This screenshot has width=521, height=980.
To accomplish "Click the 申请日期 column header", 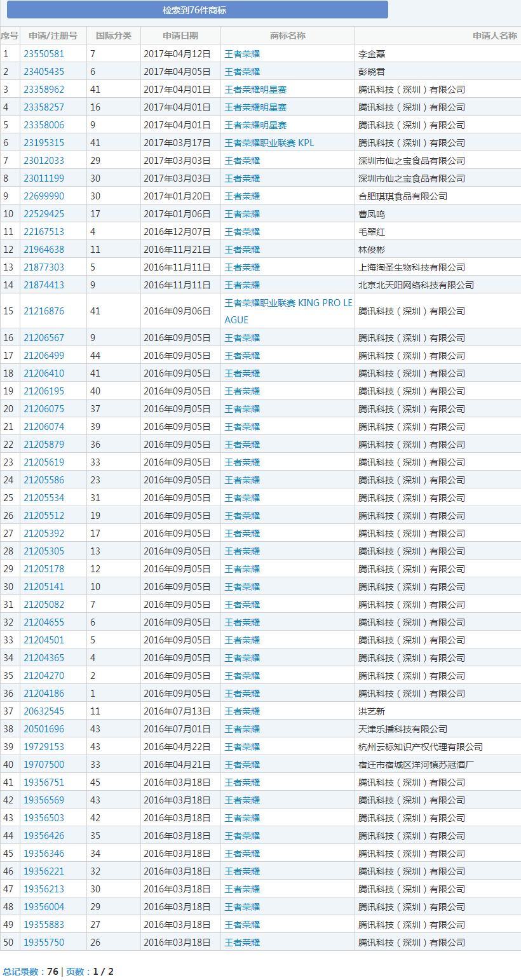I will pyautogui.click(x=180, y=36).
